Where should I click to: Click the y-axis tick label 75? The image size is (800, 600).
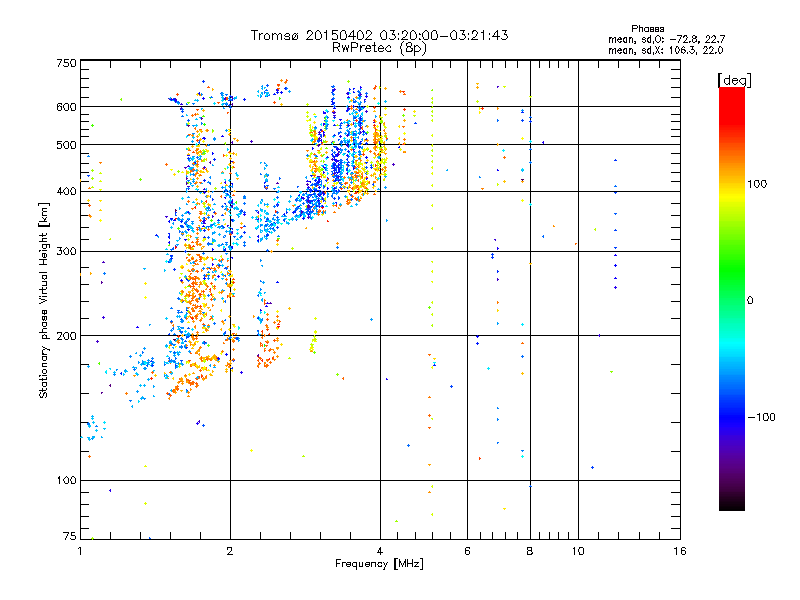[70, 536]
